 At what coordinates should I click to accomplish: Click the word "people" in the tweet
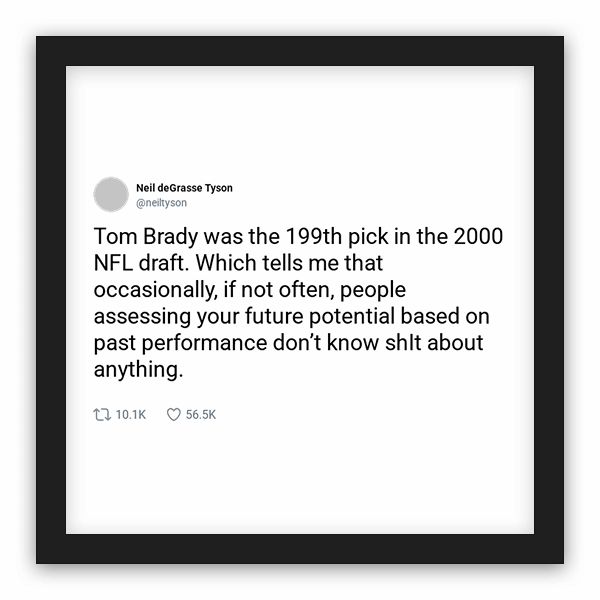(375, 291)
